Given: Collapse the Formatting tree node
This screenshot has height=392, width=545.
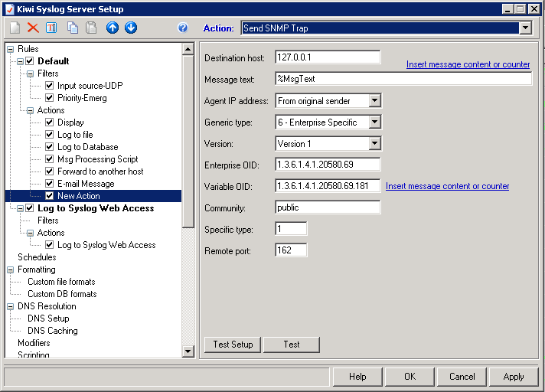Looking at the screenshot, I should point(11,269).
